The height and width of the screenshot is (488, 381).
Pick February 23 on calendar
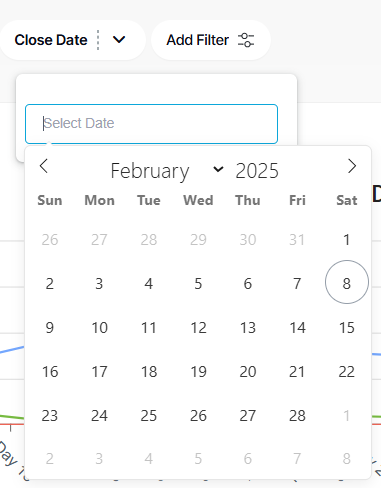pos(50,415)
